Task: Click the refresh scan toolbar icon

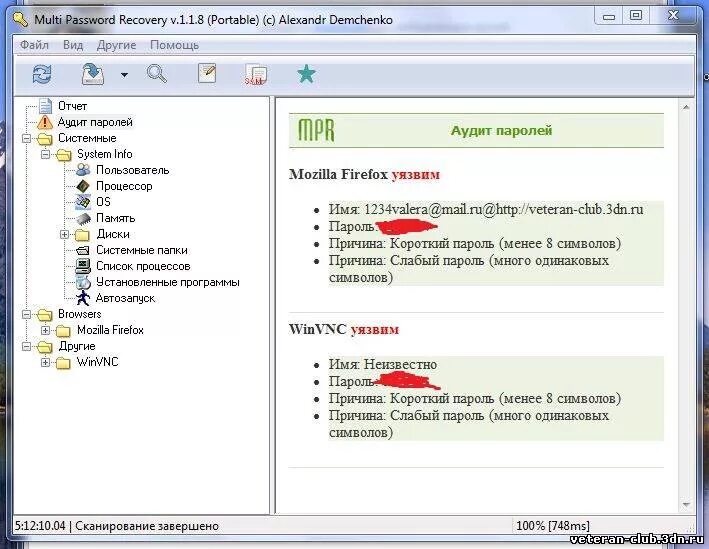Action: point(42,74)
